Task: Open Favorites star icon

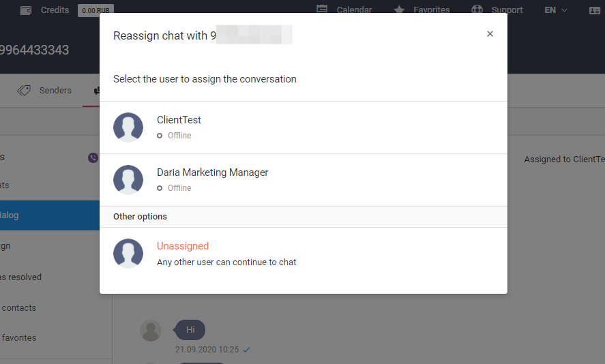Action: (399, 10)
